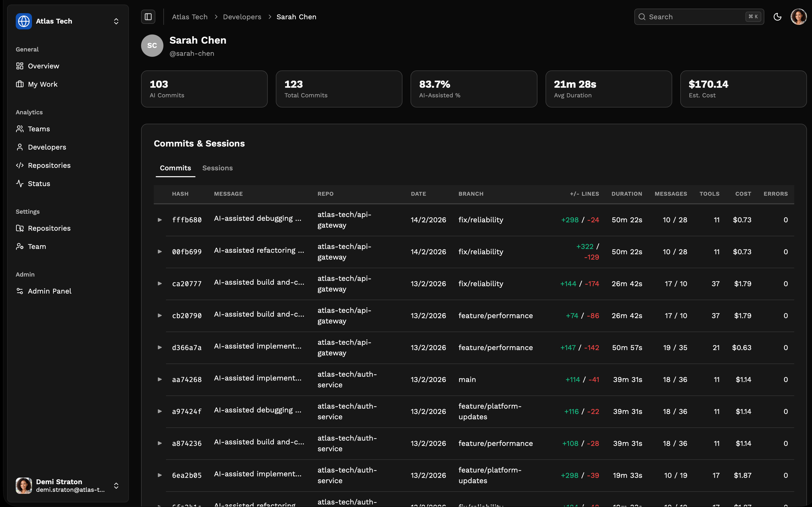Focus the Search input field
The width and height of the screenshot is (812, 507).
point(695,17)
